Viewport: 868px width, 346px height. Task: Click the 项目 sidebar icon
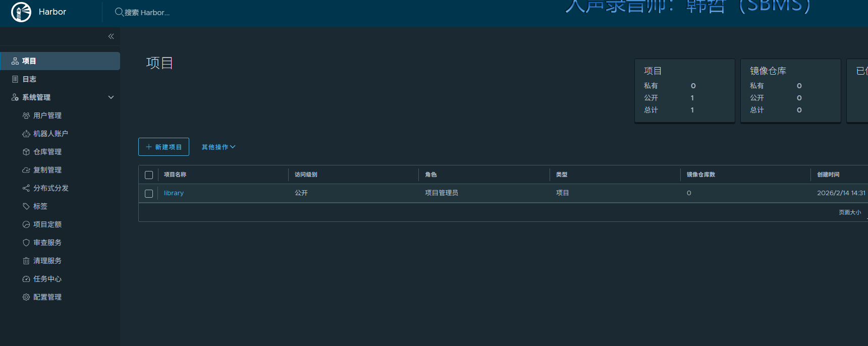[x=15, y=61]
